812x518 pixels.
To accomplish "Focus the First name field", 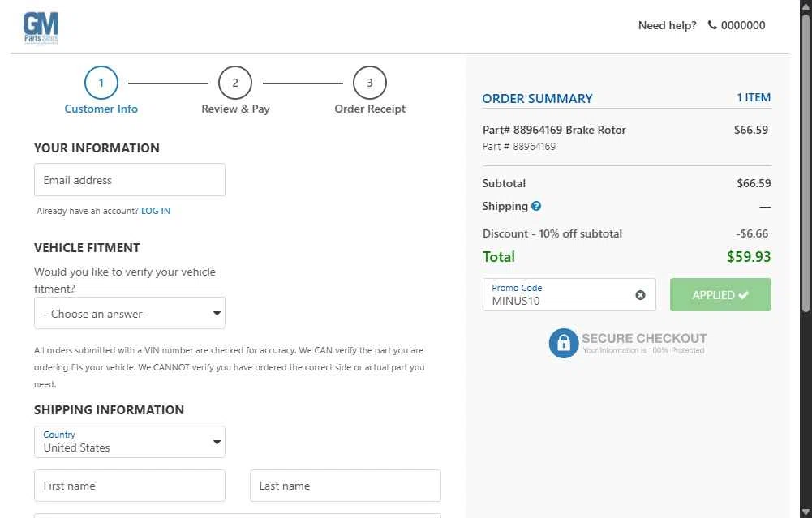I will (x=130, y=486).
